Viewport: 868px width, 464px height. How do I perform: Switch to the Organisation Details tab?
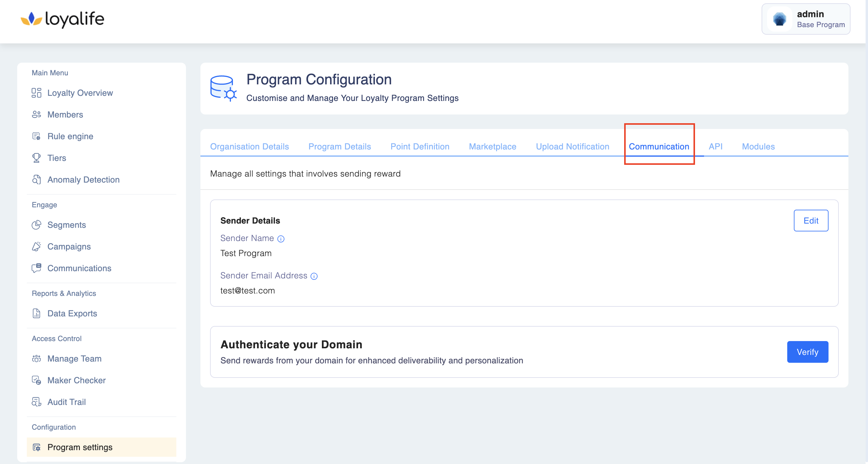249,146
